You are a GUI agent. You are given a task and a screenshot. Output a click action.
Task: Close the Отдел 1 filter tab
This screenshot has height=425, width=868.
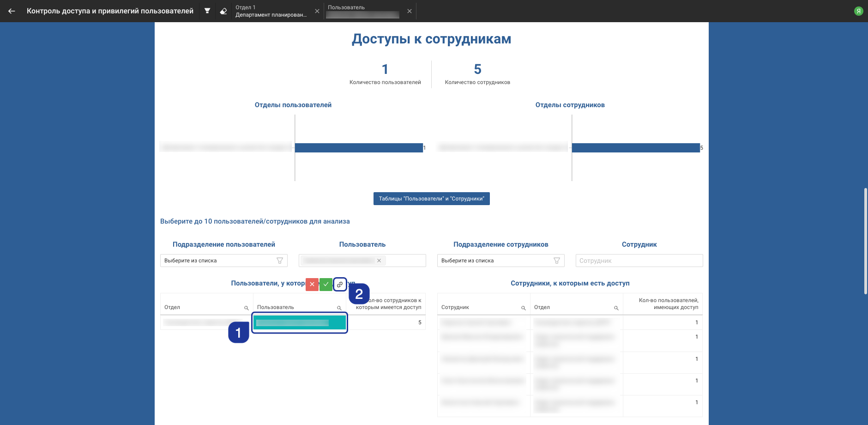click(x=317, y=11)
